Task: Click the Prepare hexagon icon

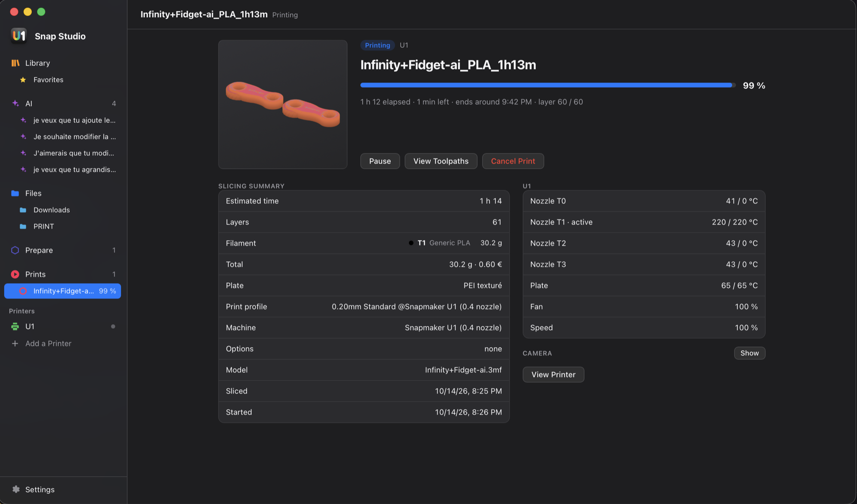Action: (x=15, y=250)
